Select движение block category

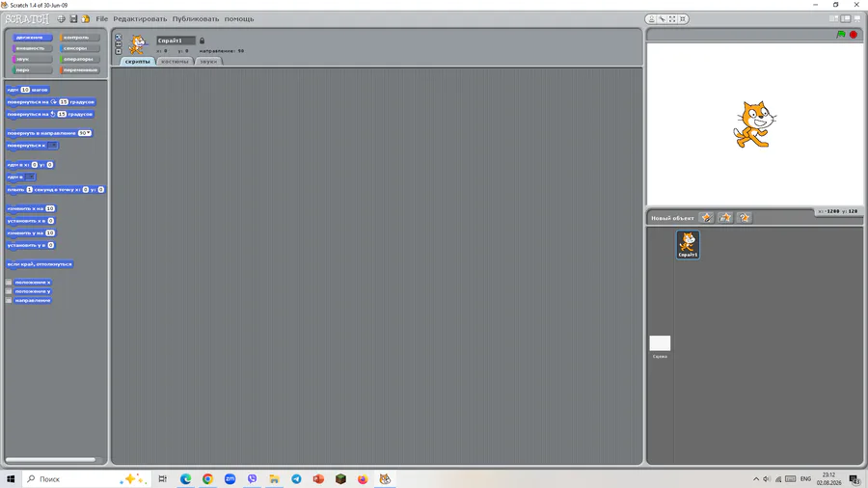tap(32, 38)
